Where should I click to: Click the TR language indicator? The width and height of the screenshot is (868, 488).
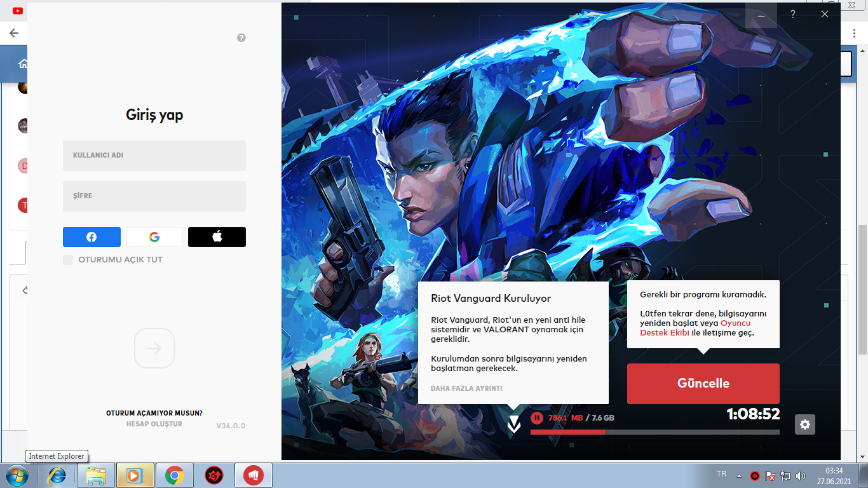pos(721,474)
